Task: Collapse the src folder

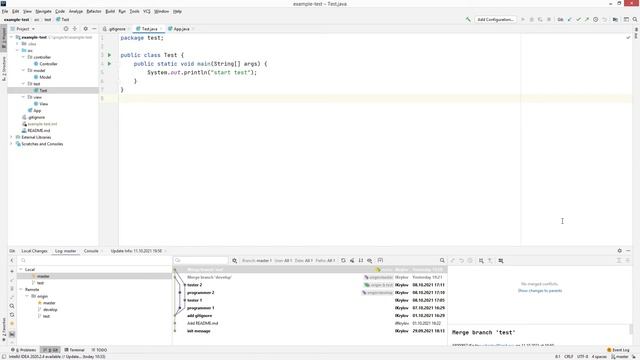Action: click(x=17, y=51)
